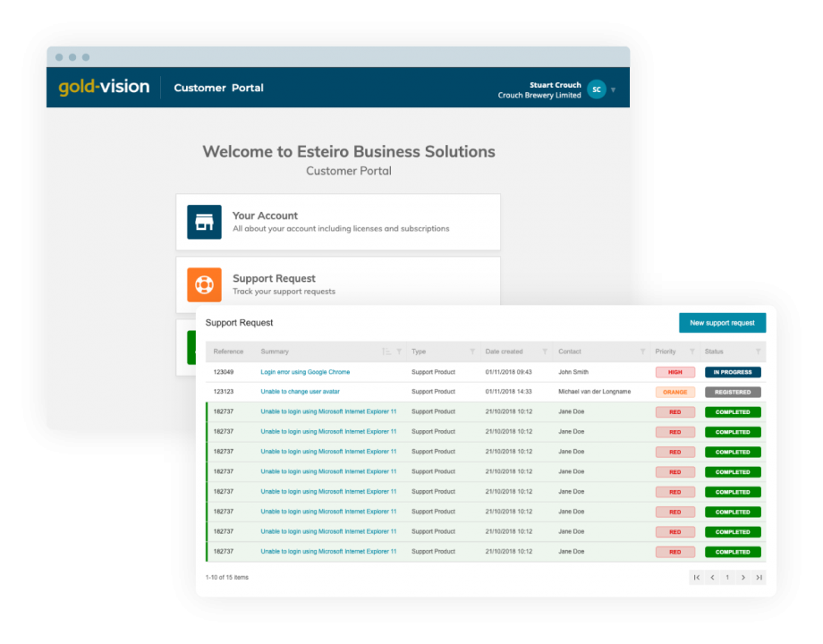Click the Date created column header
The image size is (823, 644).
pos(504,352)
